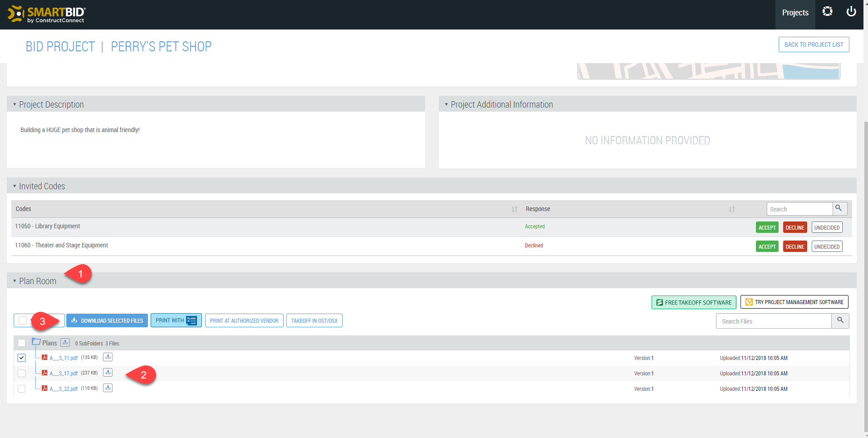Download A__S_22.pdf via its download icon
Image resolution: width=868 pixels, height=438 pixels.
point(108,388)
